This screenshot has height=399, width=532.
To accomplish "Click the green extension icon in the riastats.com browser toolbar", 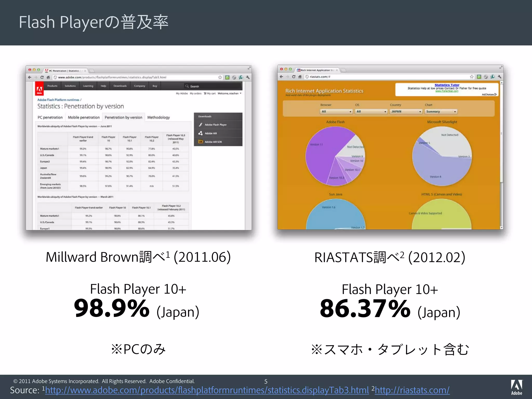I will (479, 77).
